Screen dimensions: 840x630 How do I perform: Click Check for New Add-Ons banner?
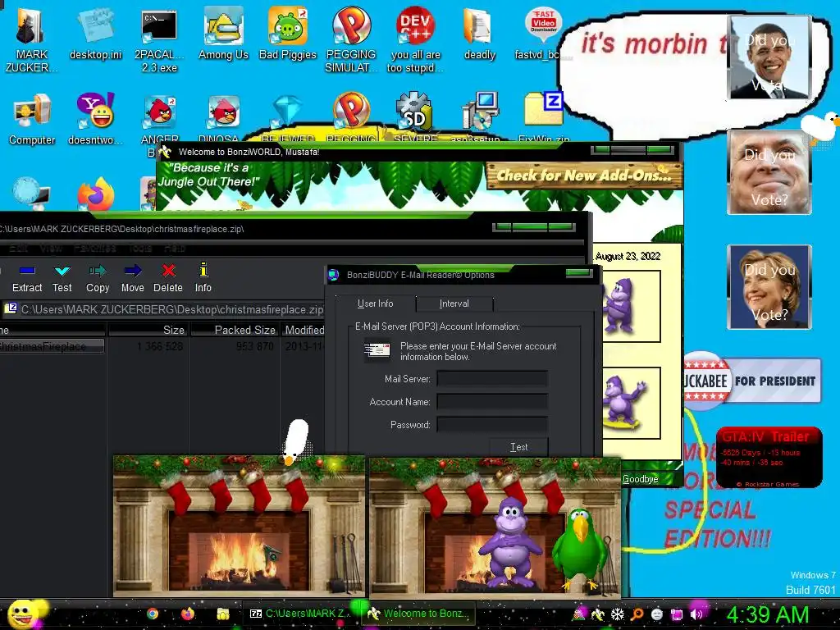tap(584, 176)
